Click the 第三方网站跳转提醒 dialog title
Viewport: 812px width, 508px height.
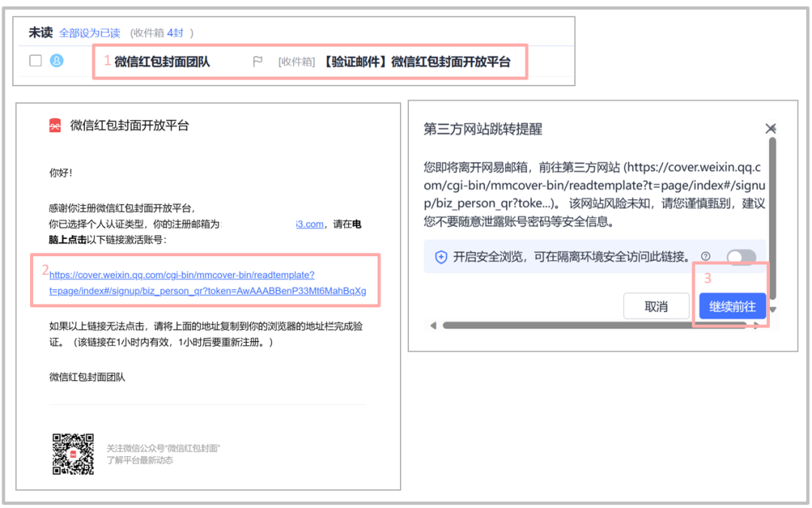point(483,129)
